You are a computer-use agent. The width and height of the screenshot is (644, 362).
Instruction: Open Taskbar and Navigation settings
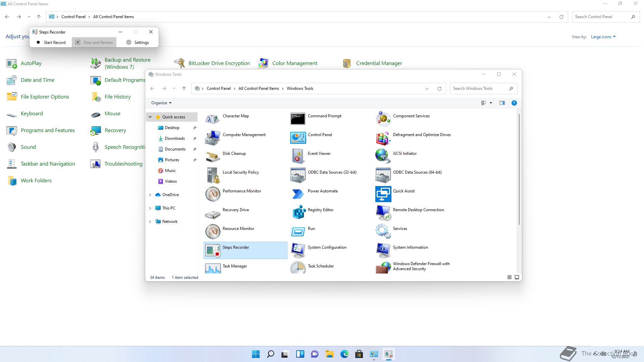tap(41, 164)
